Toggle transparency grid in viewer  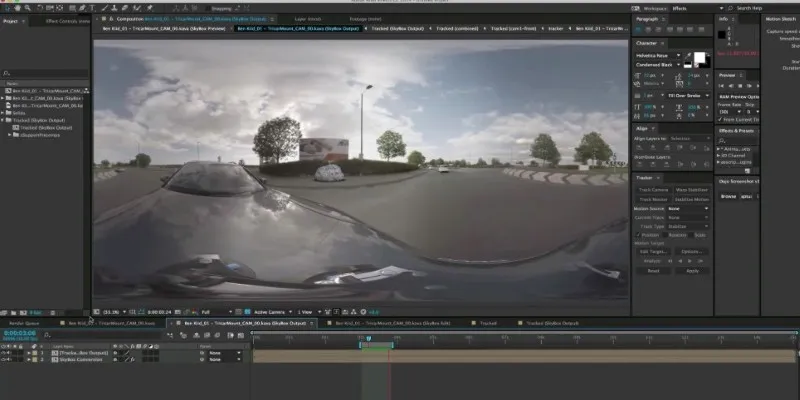[x=247, y=312]
